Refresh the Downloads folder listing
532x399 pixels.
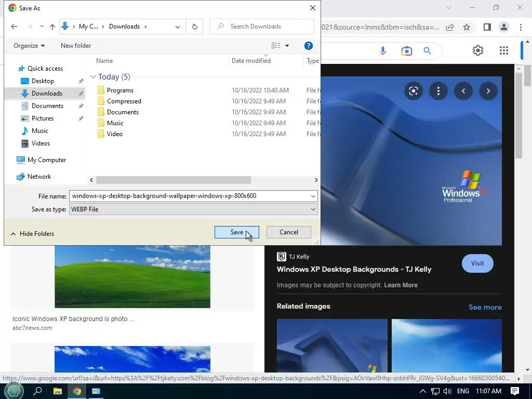194,26
